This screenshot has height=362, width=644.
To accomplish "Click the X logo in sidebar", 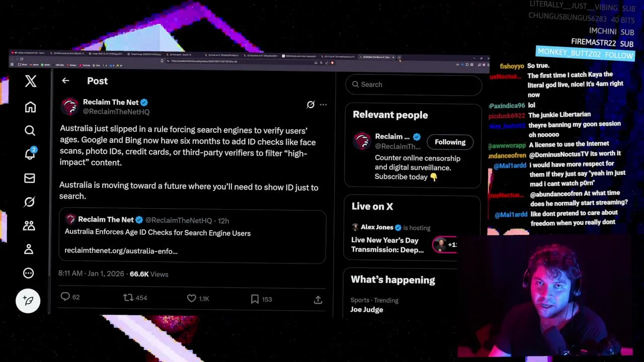I will tap(31, 81).
